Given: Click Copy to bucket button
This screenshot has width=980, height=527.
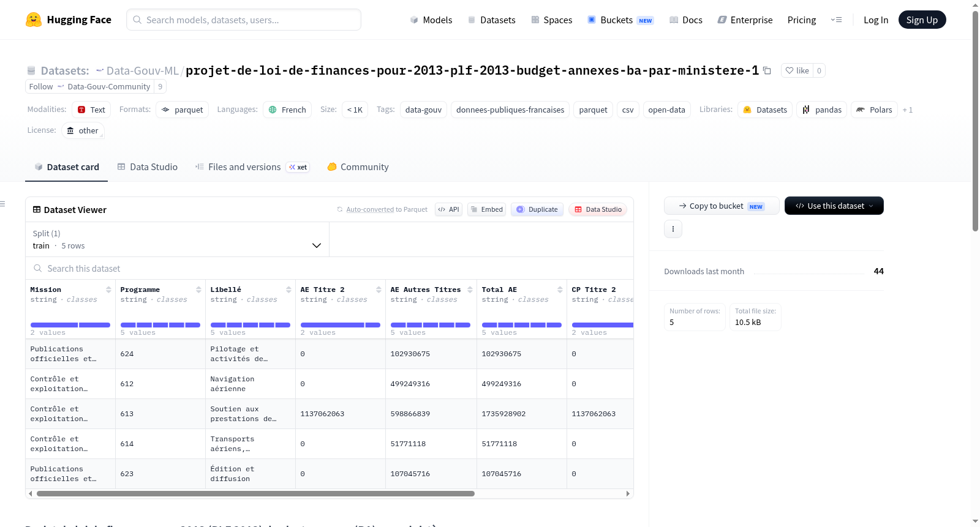Looking at the screenshot, I should [722, 206].
